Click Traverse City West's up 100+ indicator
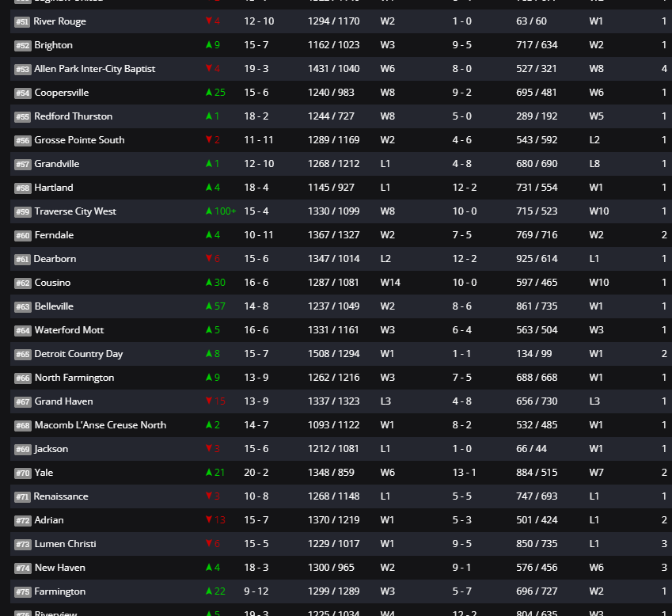 221,211
